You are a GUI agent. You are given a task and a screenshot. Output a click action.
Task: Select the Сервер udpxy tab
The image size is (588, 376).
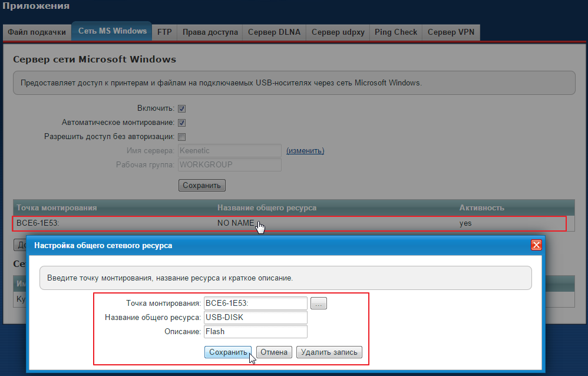point(338,32)
